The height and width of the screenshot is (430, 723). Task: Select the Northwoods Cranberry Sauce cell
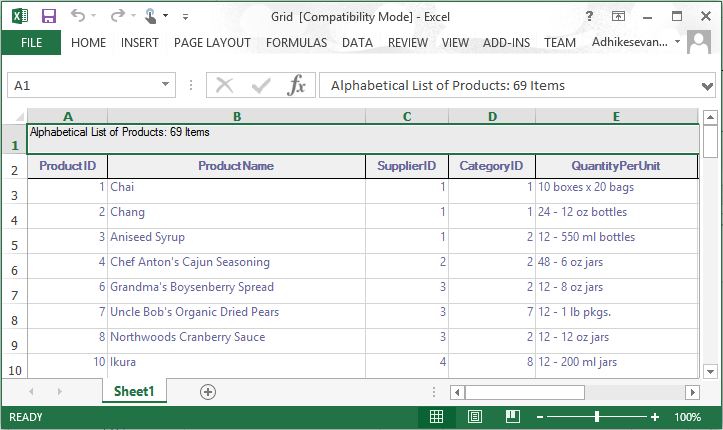pyautogui.click(x=237, y=341)
